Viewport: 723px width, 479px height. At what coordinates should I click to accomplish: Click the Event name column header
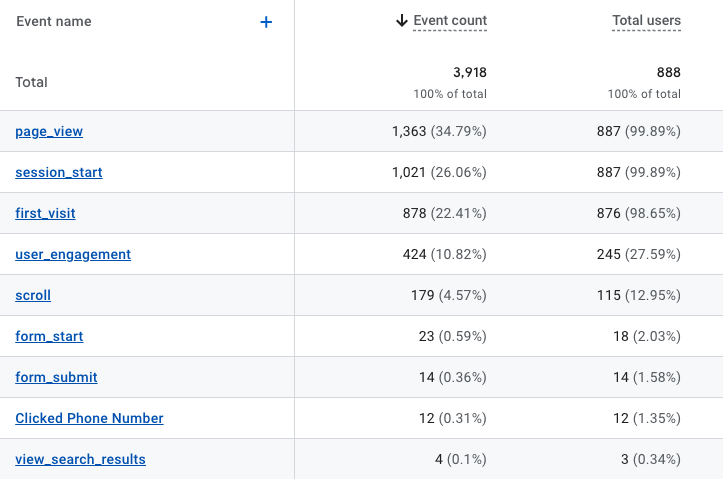point(54,21)
